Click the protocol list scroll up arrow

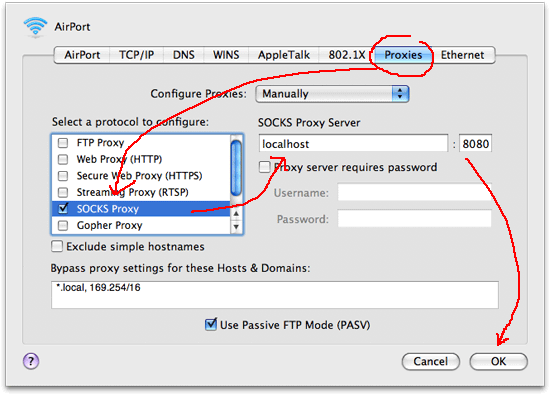tap(236, 214)
